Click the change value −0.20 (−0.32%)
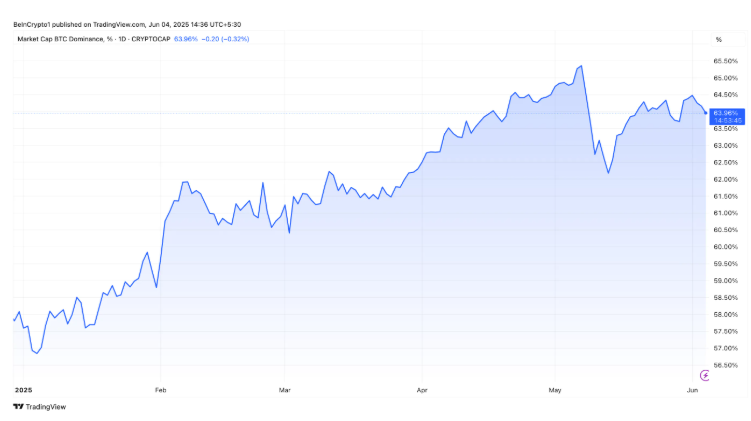 pyautogui.click(x=225, y=39)
